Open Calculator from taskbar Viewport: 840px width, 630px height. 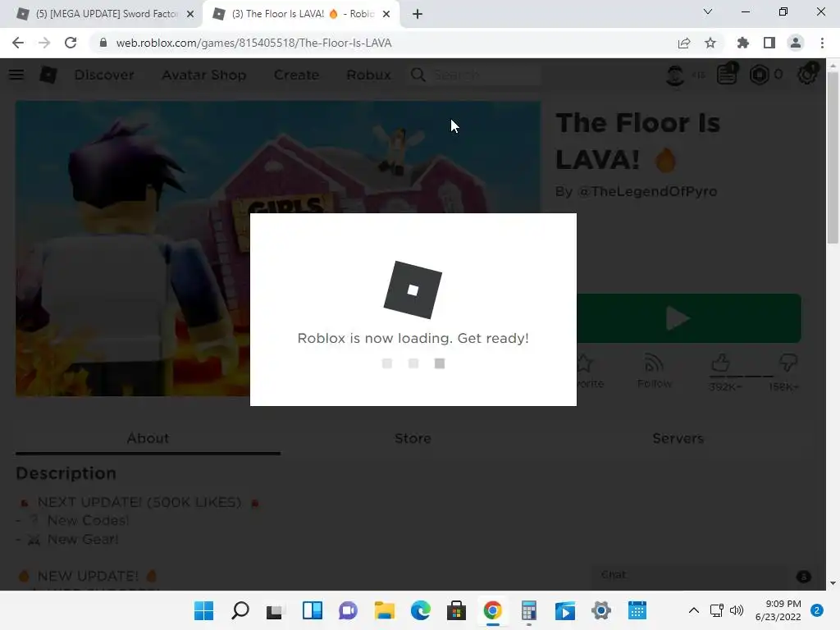click(x=529, y=610)
